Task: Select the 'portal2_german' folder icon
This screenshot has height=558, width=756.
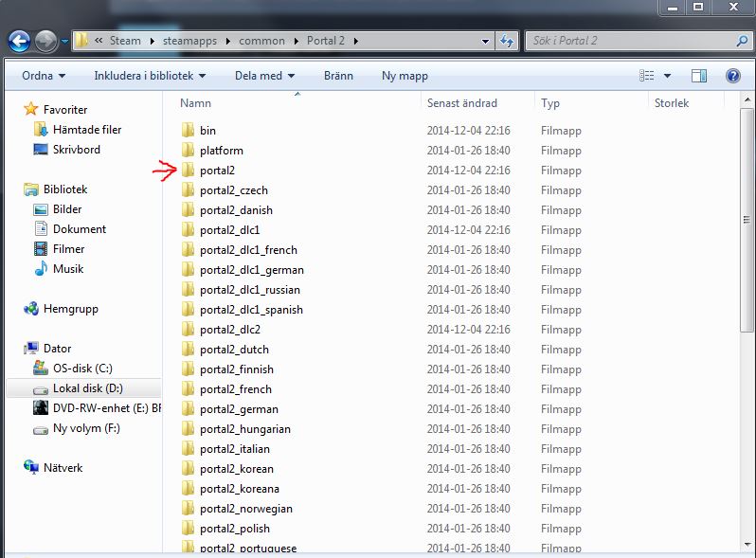Action: coord(188,409)
